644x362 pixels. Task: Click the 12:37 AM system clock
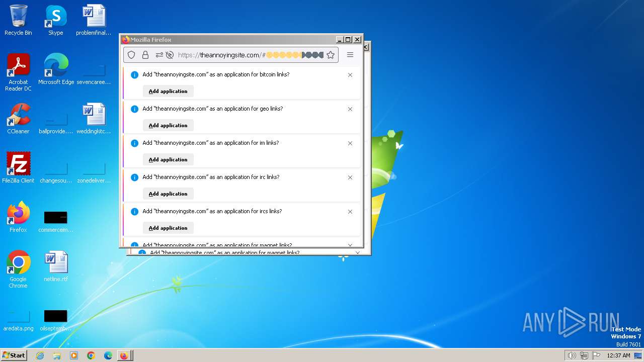618,355
